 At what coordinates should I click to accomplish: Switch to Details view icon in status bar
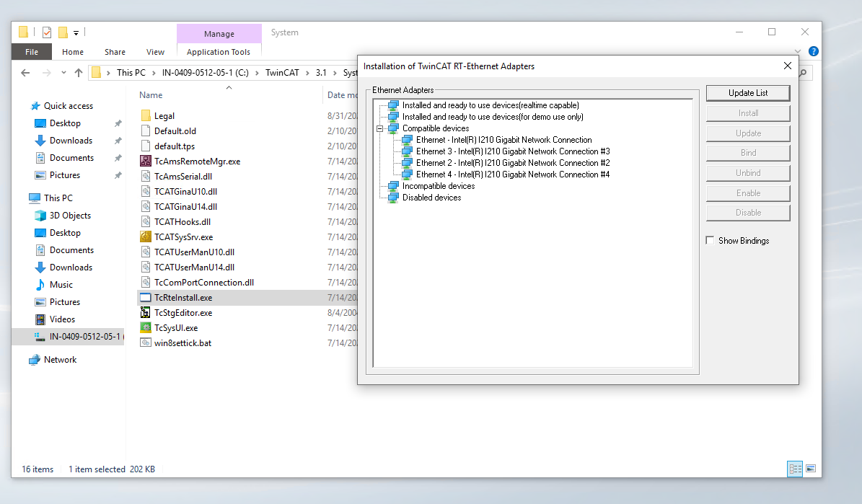point(795,469)
